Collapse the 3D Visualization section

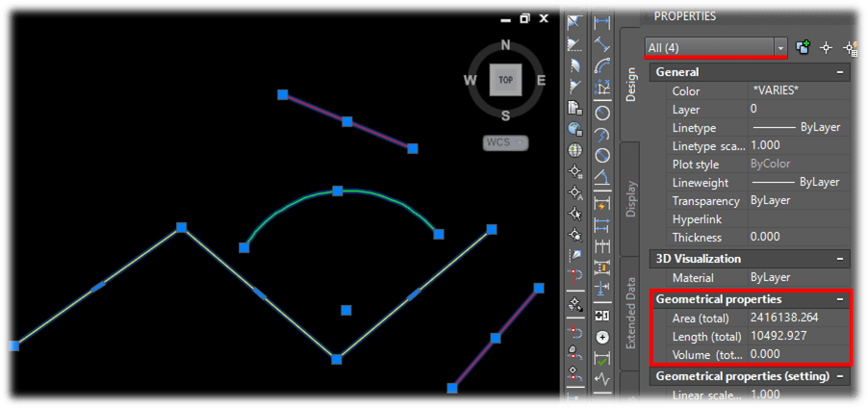(x=840, y=259)
